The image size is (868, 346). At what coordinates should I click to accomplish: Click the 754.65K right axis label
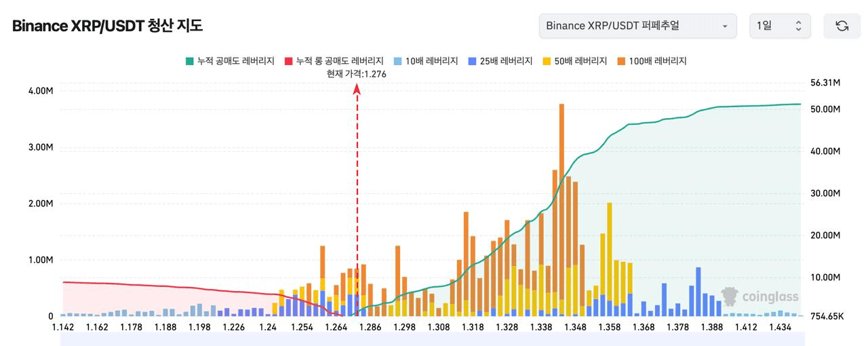tap(827, 316)
